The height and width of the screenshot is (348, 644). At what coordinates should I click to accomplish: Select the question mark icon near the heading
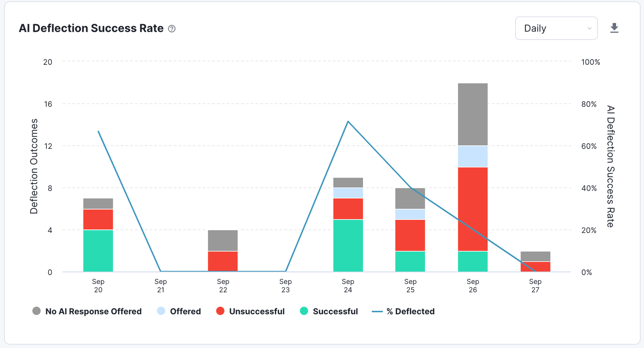pyautogui.click(x=171, y=28)
